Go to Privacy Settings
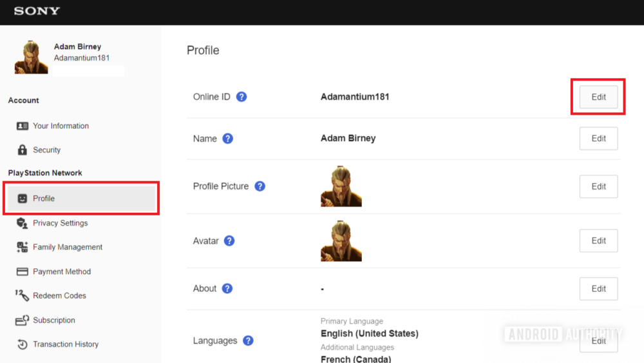This screenshot has width=644, height=363. coord(60,223)
